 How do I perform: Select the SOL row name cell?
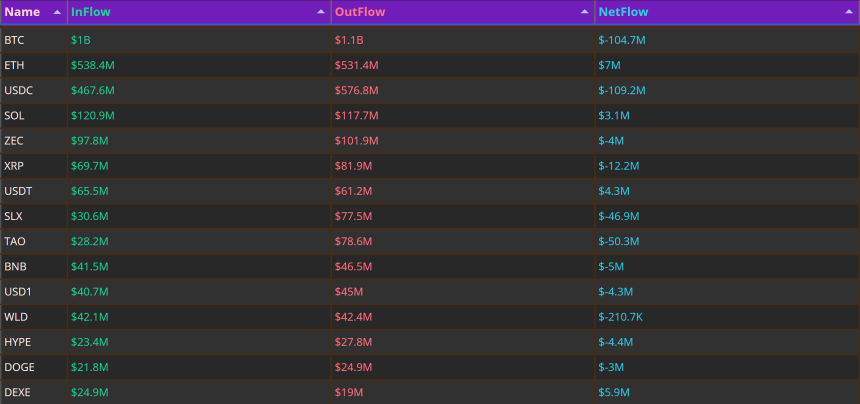(34, 116)
